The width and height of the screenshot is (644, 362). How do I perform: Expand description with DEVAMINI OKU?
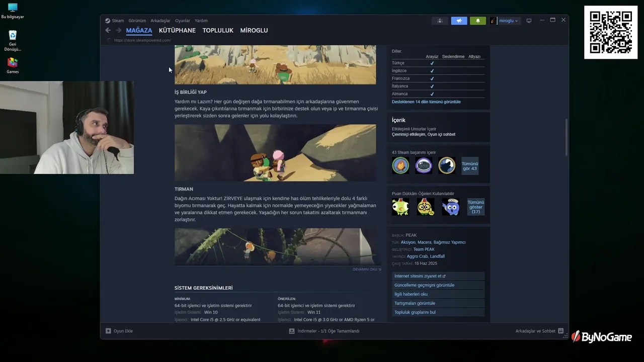point(367,269)
